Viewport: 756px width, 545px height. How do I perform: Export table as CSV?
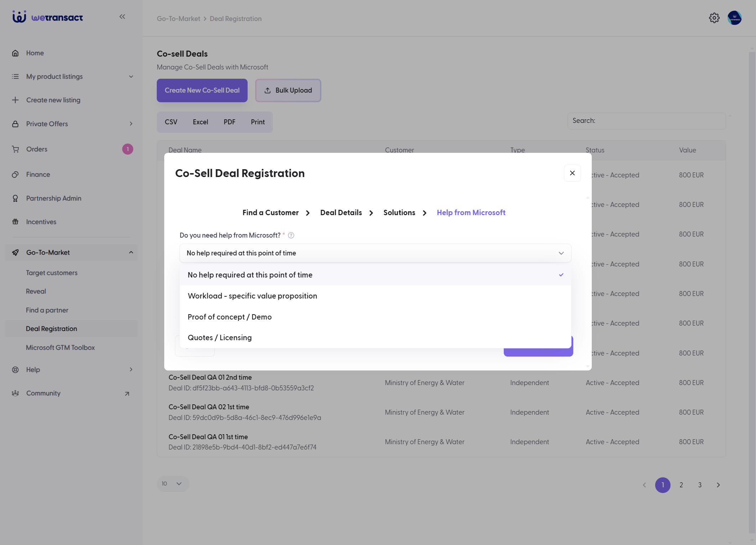pos(171,122)
